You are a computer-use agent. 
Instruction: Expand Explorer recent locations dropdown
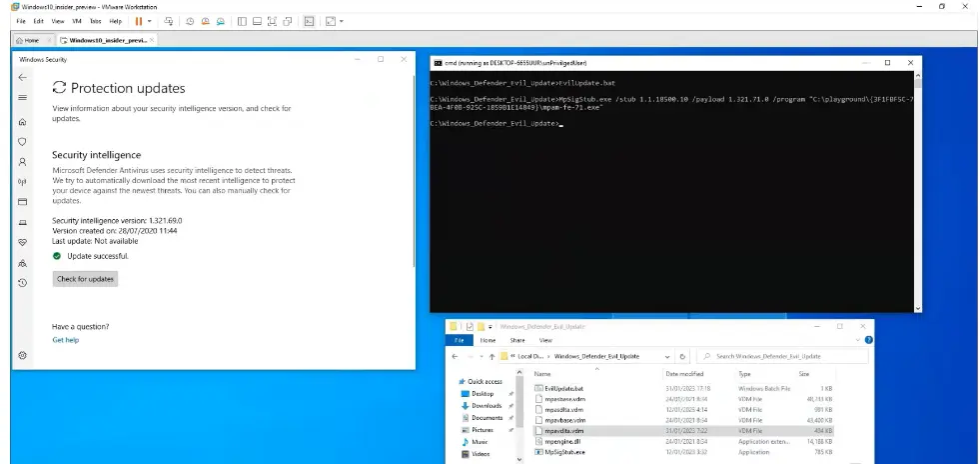481,356
